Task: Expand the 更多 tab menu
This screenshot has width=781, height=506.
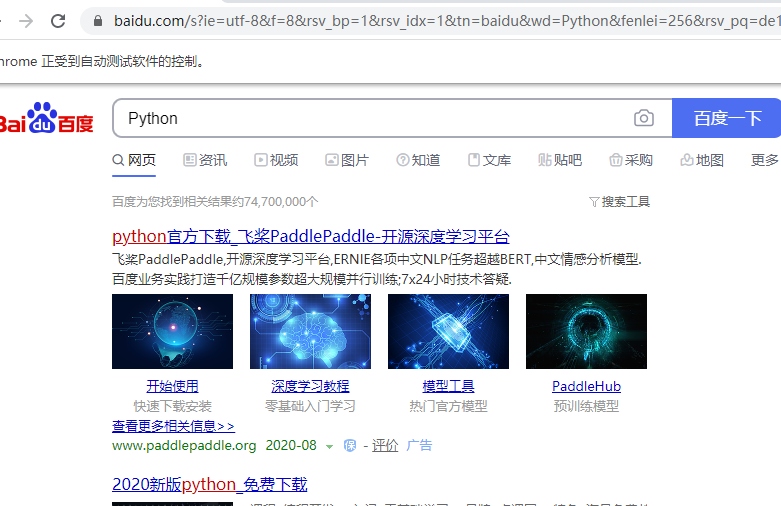Action: tap(765, 160)
